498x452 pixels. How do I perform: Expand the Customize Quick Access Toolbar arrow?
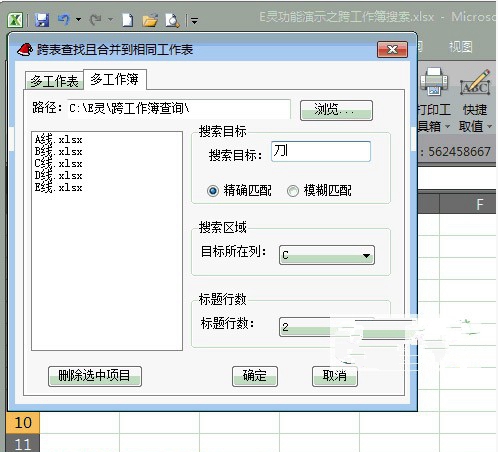[x=194, y=21]
